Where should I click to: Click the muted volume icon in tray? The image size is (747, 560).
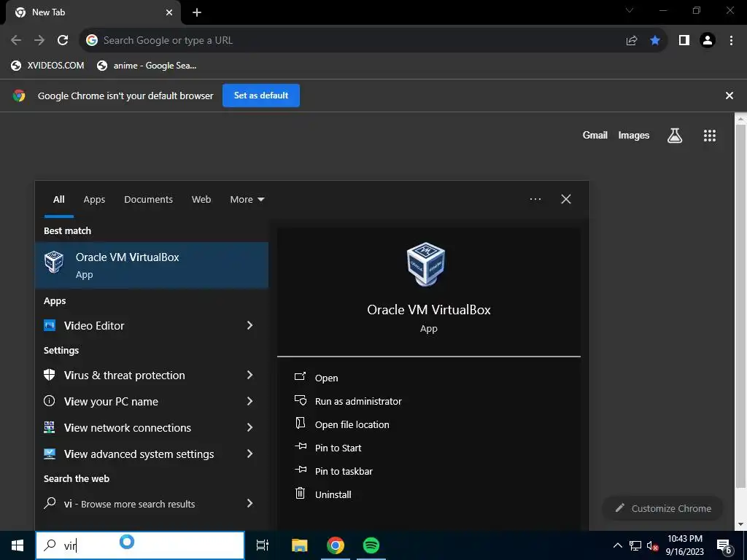[x=653, y=545]
